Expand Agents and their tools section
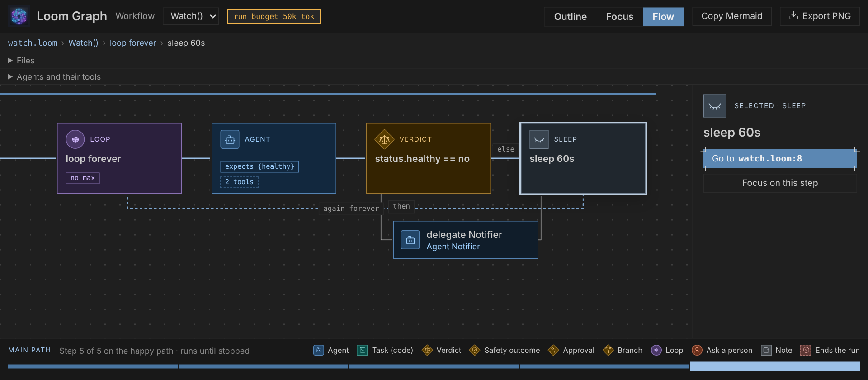 point(54,77)
